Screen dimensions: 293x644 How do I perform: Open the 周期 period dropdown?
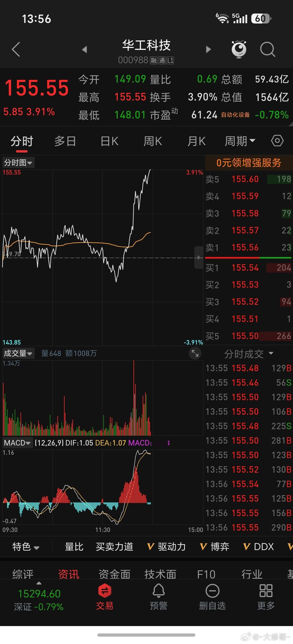(x=240, y=141)
